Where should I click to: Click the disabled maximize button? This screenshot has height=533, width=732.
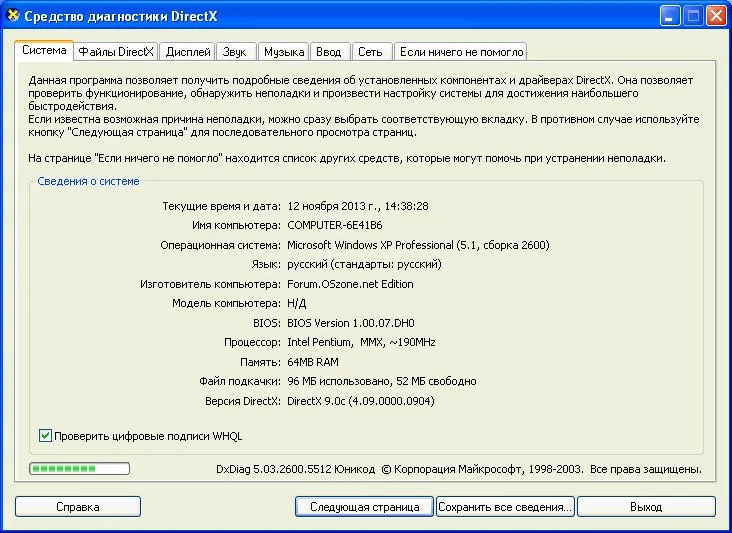(x=693, y=16)
